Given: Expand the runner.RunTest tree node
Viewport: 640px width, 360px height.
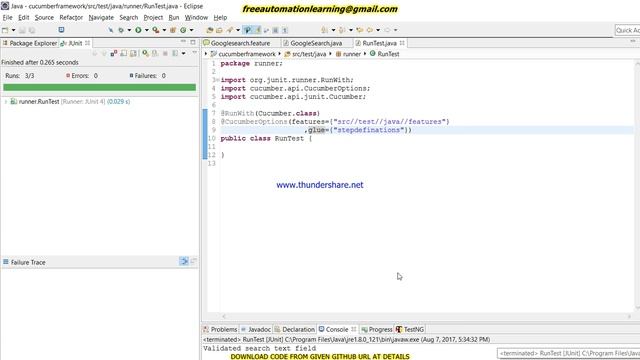Looking at the screenshot, I should [x=6, y=101].
